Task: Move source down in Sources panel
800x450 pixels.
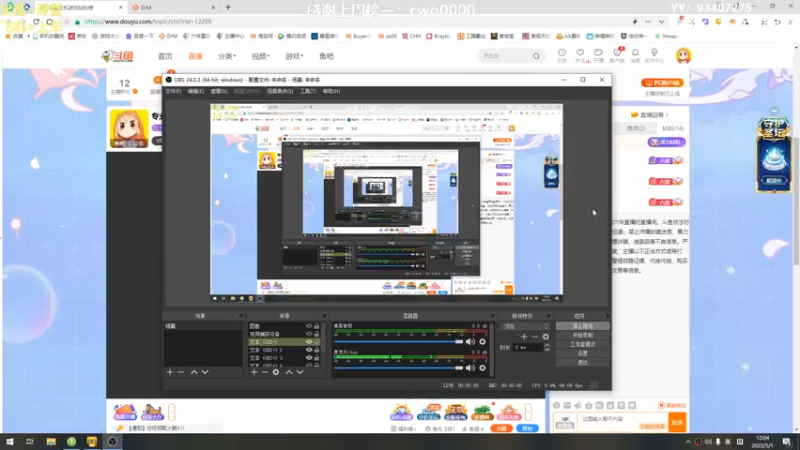Action: pyautogui.click(x=300, y=372)
